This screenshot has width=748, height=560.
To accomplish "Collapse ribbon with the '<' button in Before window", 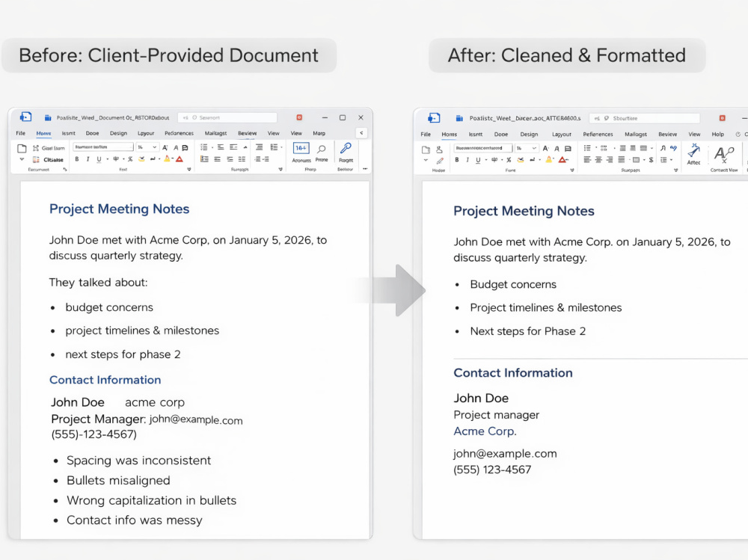I will click(x=361, y=132).
